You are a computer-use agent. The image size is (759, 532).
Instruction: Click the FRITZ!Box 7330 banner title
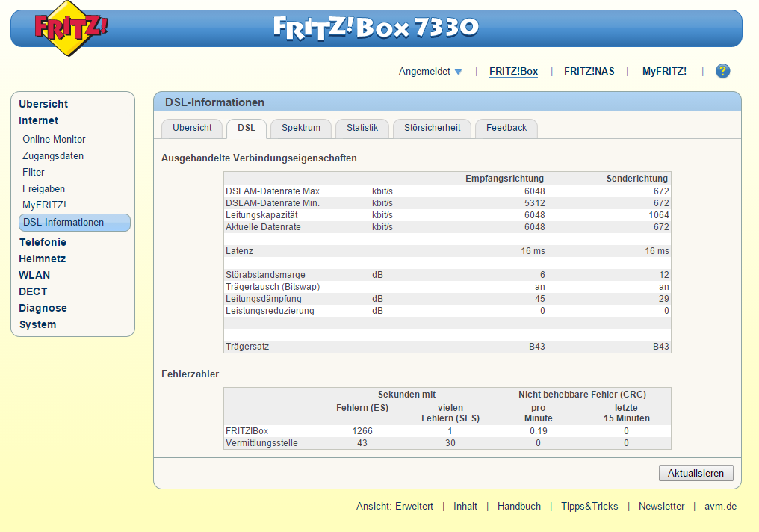point(376,28)
